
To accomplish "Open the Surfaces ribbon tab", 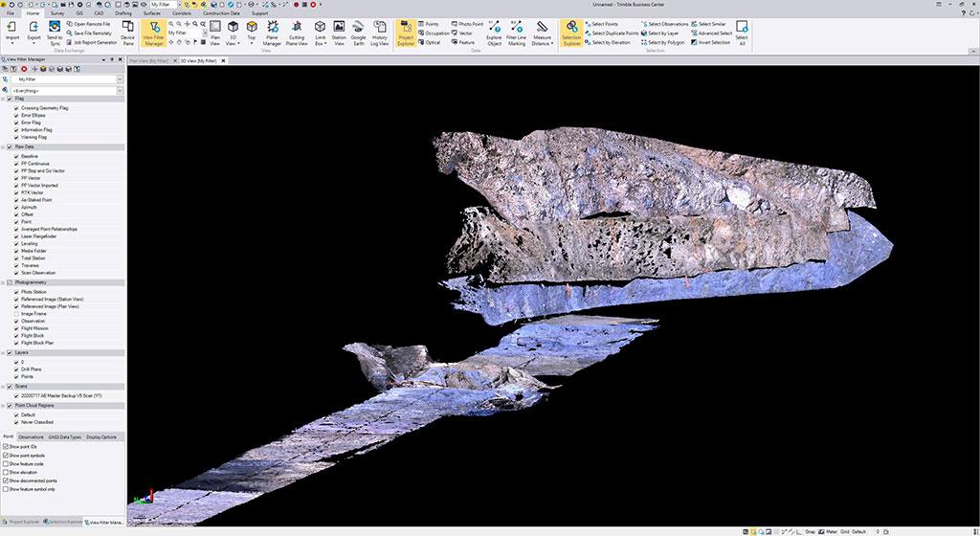I will pyautogui.click(x=152, y=13).
